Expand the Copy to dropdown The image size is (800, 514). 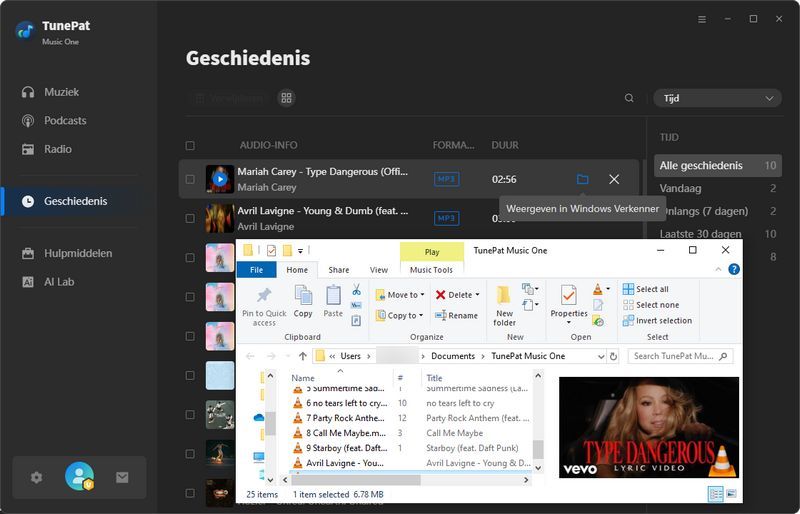point(421,315)
